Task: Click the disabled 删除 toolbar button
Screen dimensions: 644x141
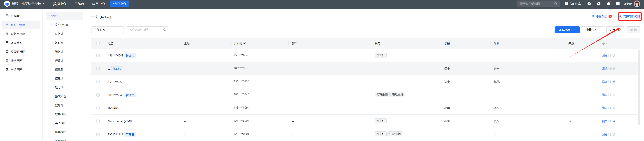Action: click(x=634, y=30)
